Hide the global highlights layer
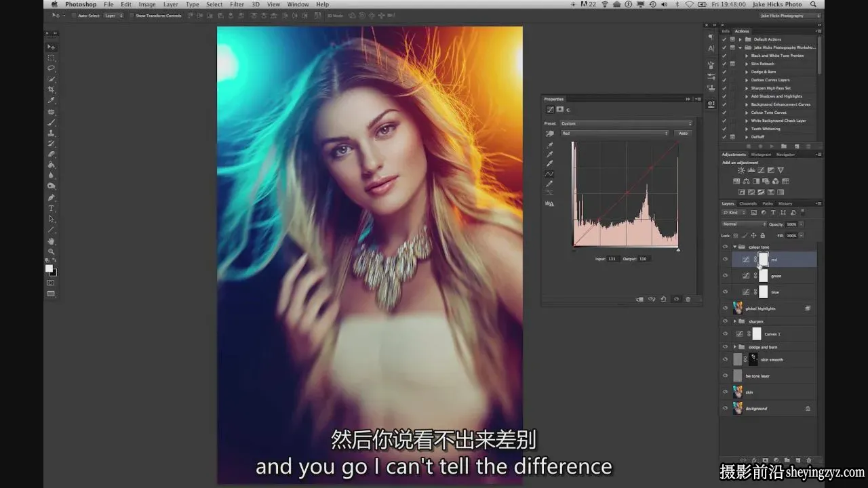The width and height of the screenshot is (868, 488). (x=725, y=308)
